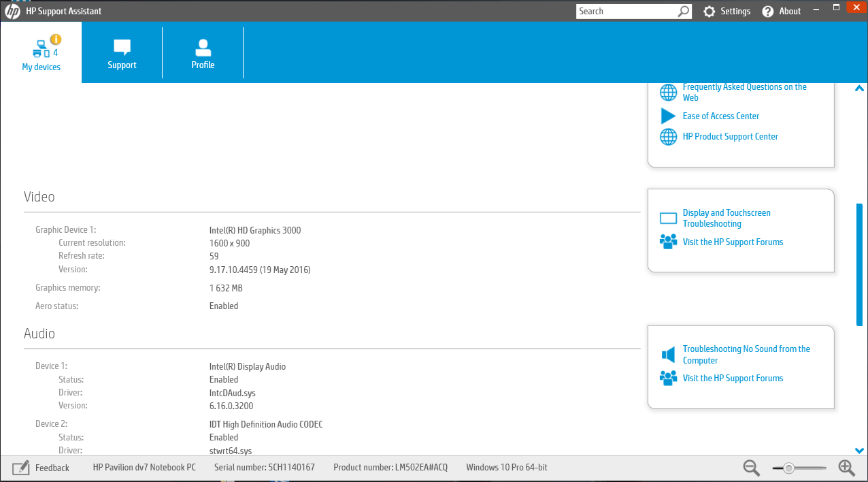Viewport: 868px width, 482px height.
Task: Click the HP logo icon in title bar
Action: [12, 11]
